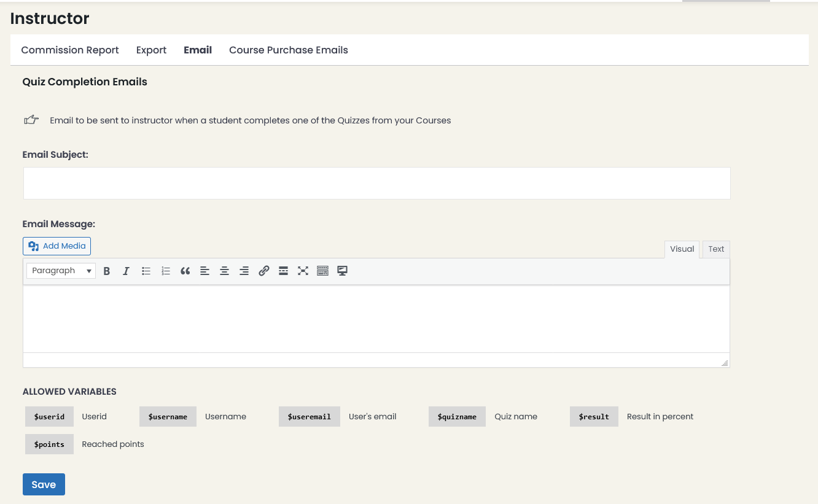Toggle bold formatting in the editor
This screenshot has width=818, height=504.
point(106,271)
